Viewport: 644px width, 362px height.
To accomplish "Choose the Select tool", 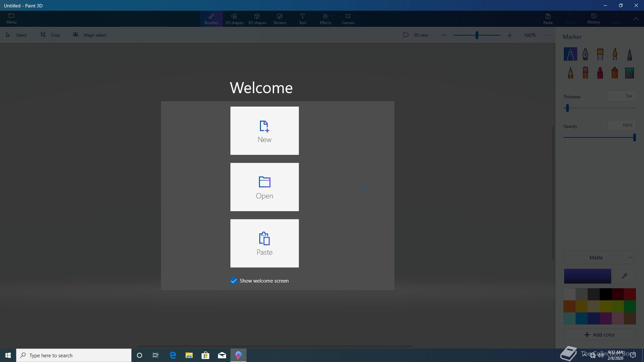I will pos(16,35).
